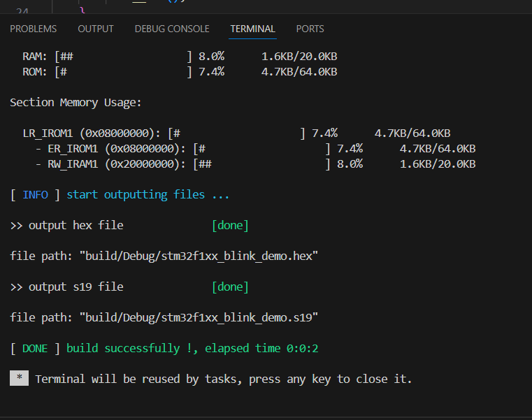Switch to the PROBLEMS tab
This screenshot has height=420, width=532.
coord(34,29)
